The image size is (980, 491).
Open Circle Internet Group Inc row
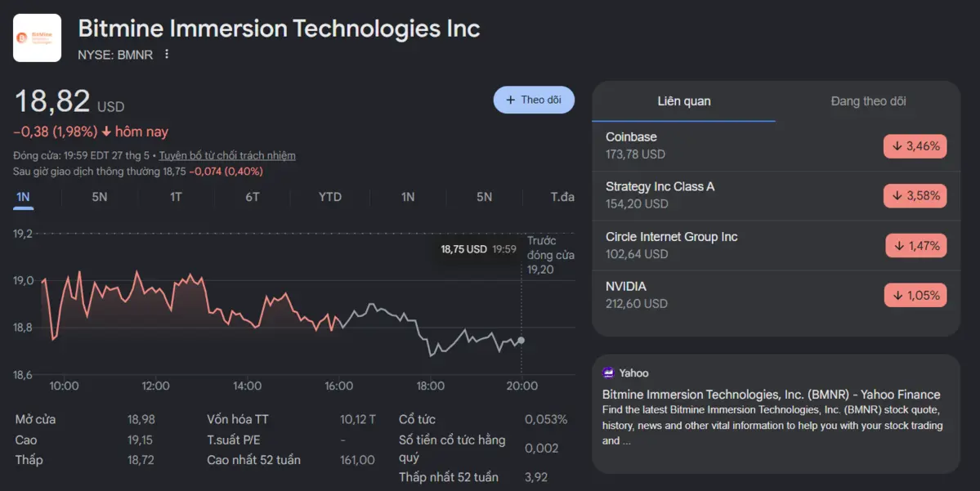pos(776,245)
